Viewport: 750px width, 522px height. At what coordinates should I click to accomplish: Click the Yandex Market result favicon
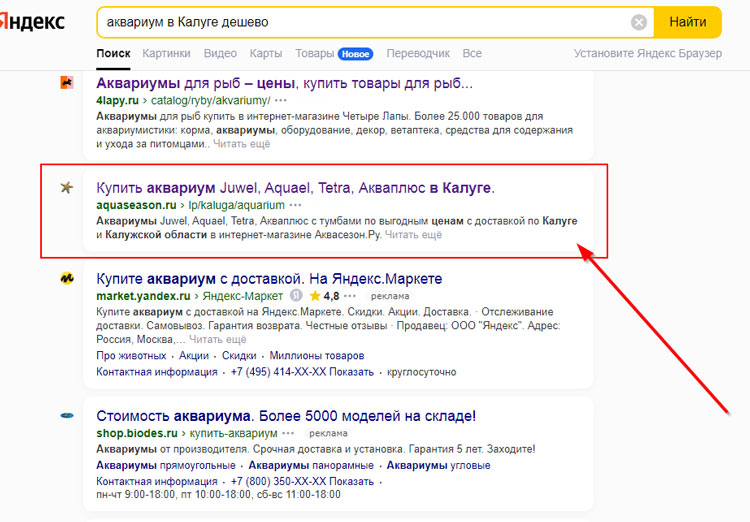tap(67, 279)
